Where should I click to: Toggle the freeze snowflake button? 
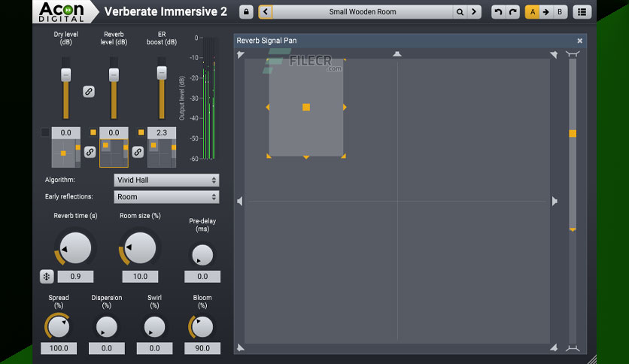click(x=47, y=276)
